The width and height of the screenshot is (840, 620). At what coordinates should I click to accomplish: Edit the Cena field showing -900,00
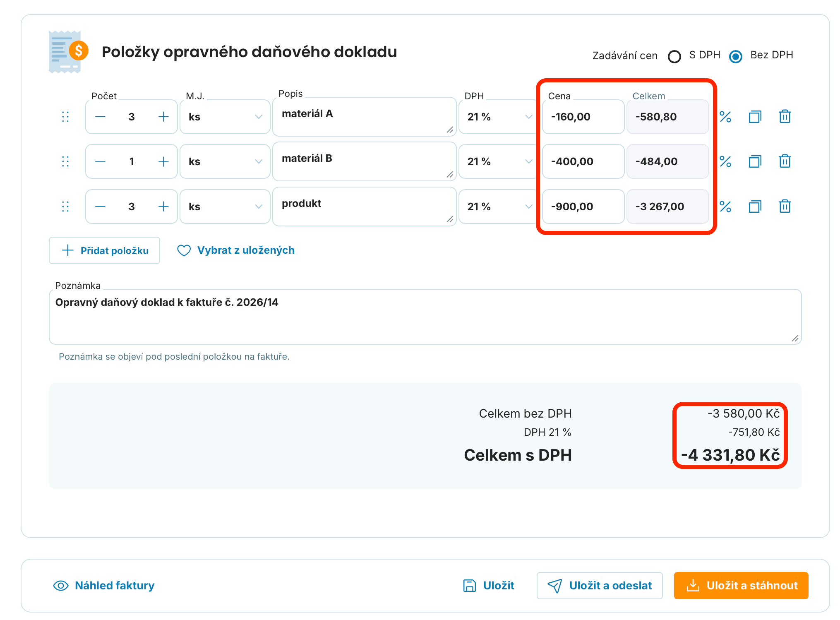coord(583,207)
